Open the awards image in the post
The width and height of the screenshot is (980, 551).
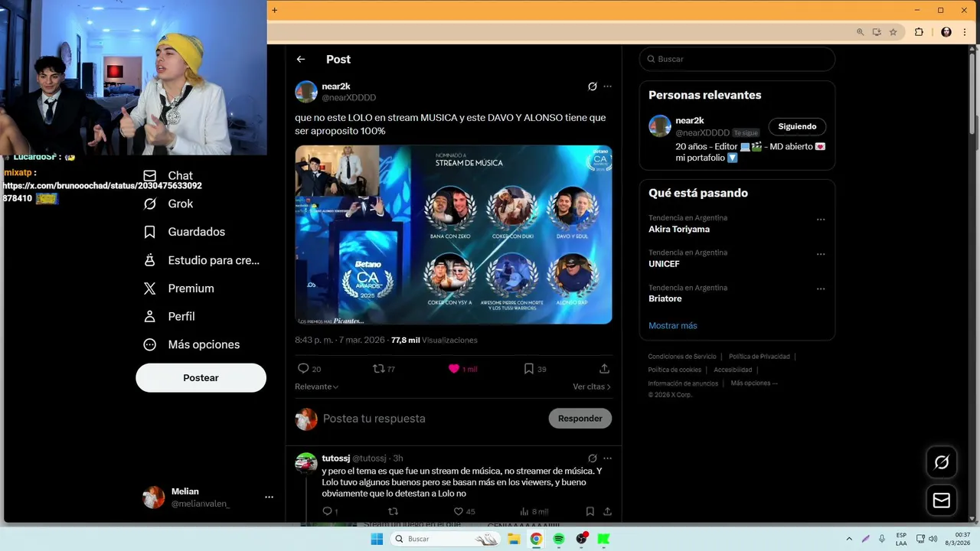[x=453, y=234]
